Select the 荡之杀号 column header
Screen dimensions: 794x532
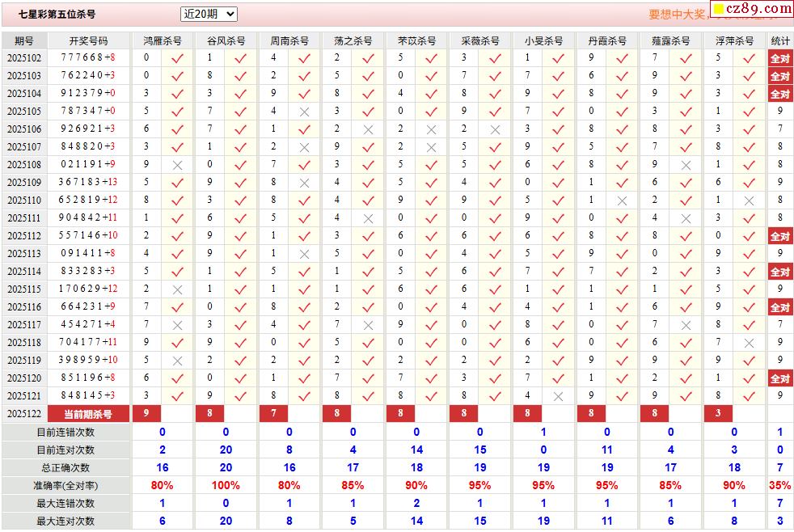353,41
